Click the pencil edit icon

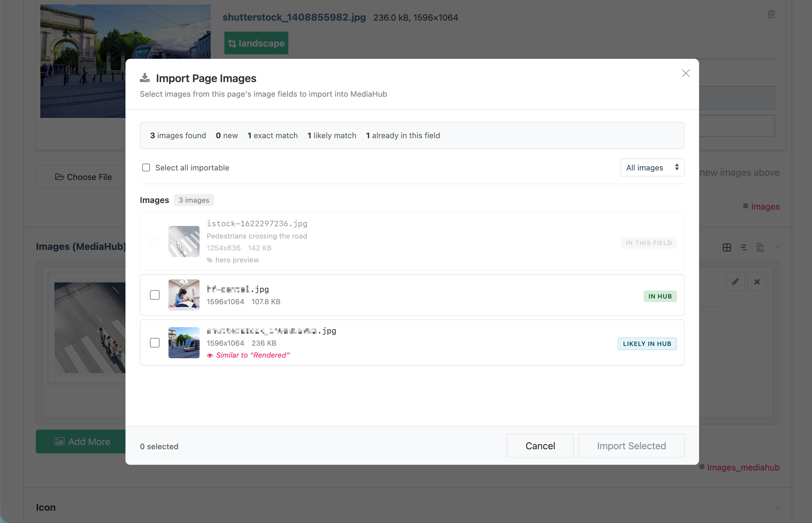pos(735,282)
